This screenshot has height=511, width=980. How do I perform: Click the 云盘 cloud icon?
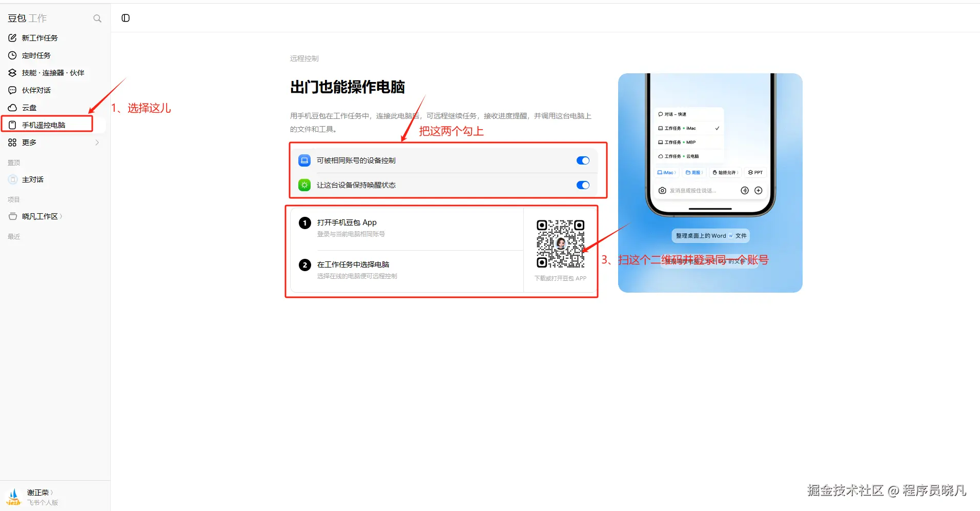(x=13, y=108)
